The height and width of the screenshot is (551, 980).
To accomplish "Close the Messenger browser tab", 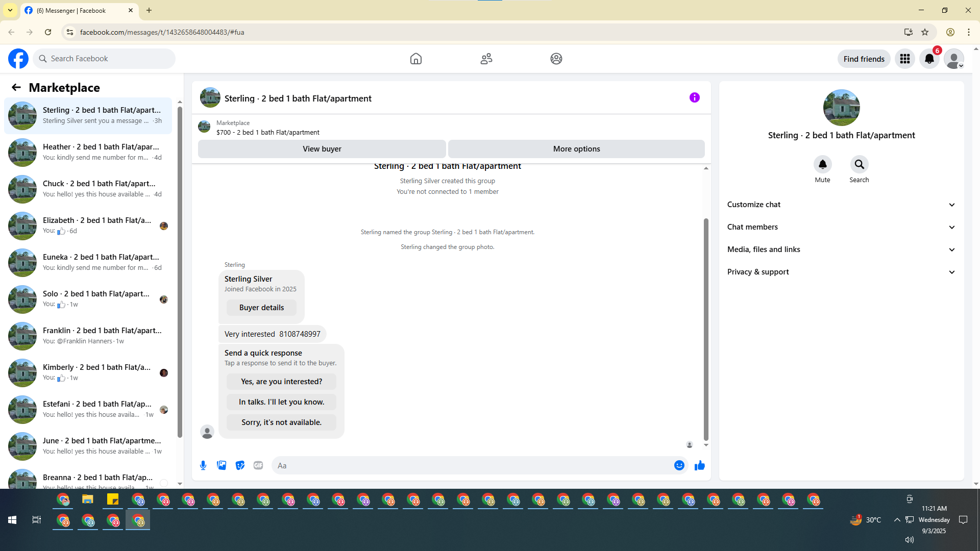I will (x=131, y=10).
